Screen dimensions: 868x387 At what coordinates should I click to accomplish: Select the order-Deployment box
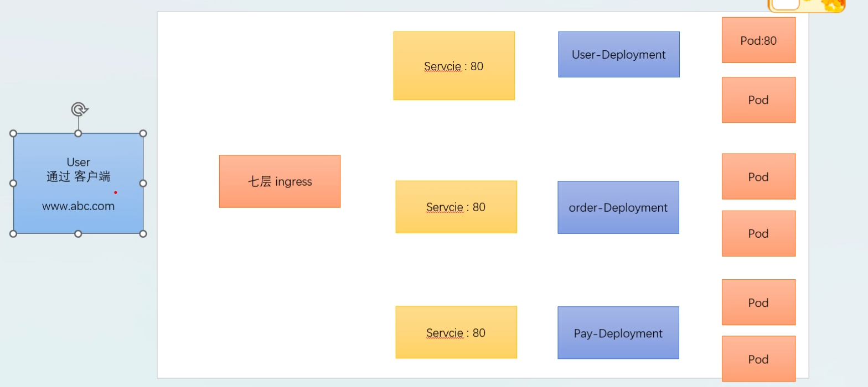click(x=618, y=207)
